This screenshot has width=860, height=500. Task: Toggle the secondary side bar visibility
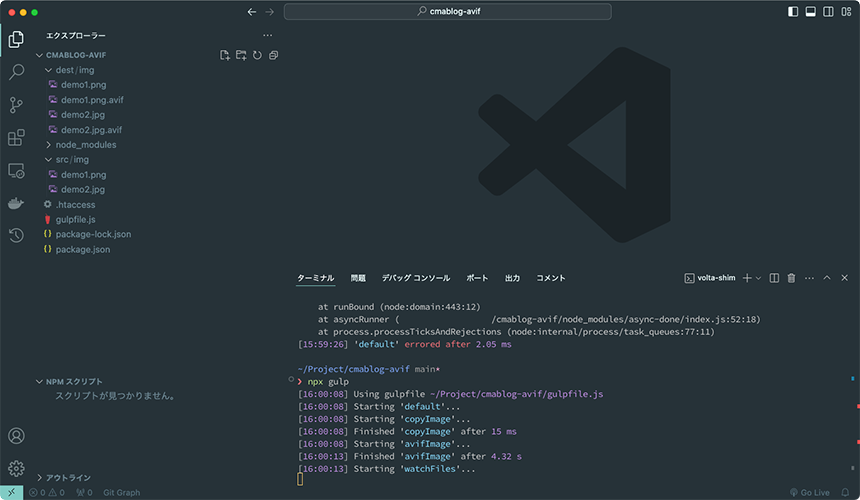828,12
